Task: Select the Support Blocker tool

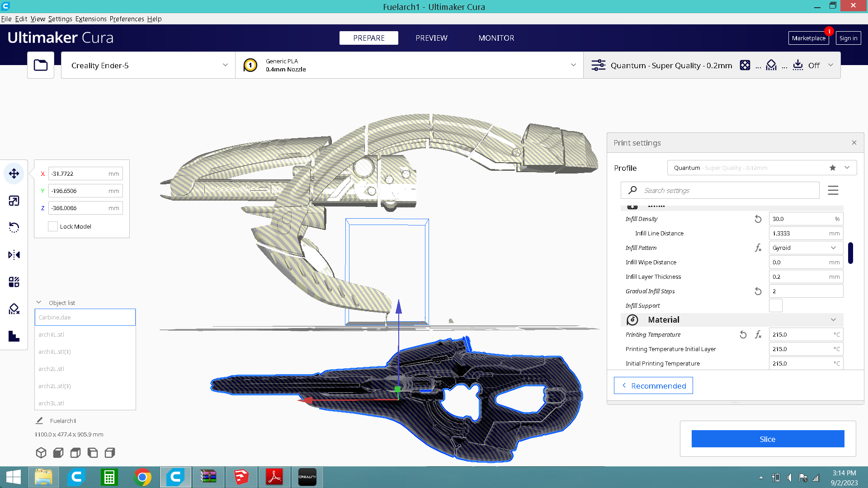Action: coord(14,309)
